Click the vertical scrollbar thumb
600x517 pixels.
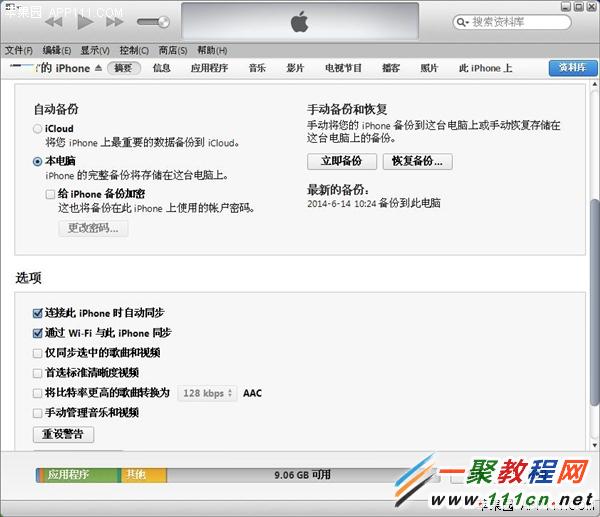594,302
